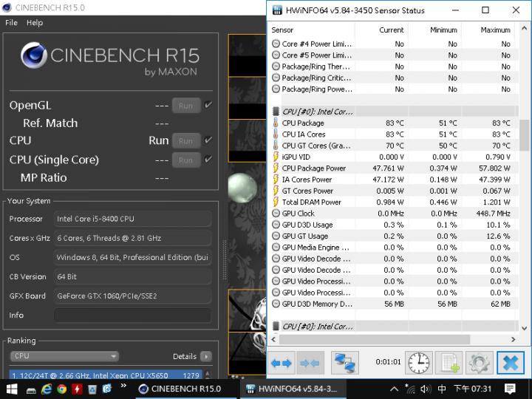532x399 pixels.
Task: Click the Current column header
Action: coord(381,30)
